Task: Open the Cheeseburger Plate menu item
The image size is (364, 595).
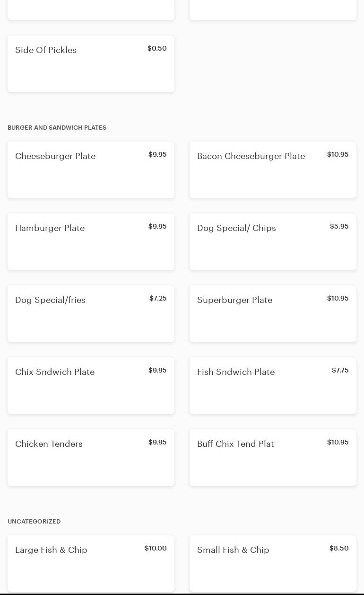Action: click(91, 170)
